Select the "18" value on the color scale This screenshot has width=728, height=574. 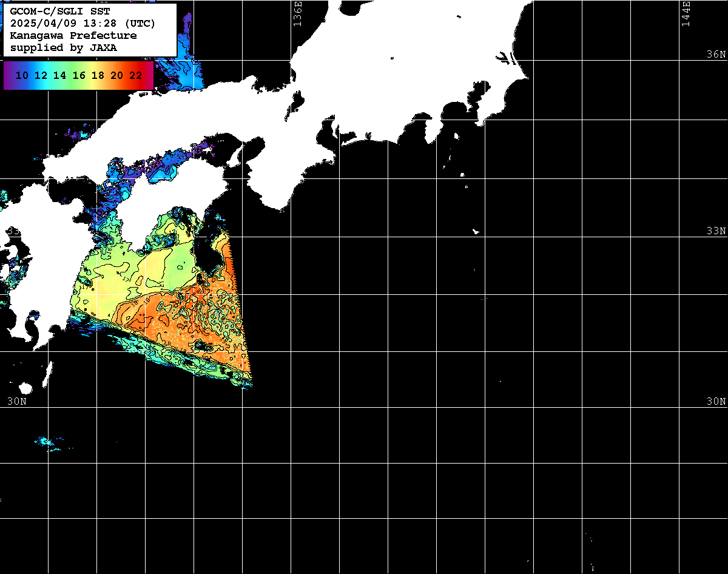pyautogui.click(x=98, y=76)
